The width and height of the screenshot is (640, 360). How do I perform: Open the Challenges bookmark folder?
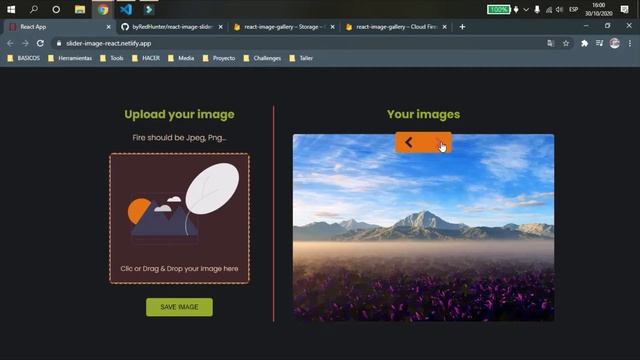[262, 58]
